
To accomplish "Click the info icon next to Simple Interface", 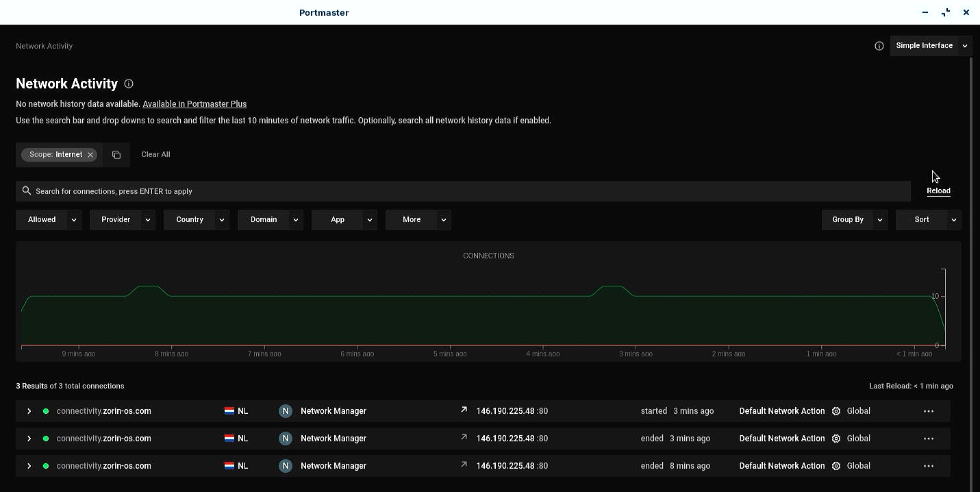I will coord(879,46).
